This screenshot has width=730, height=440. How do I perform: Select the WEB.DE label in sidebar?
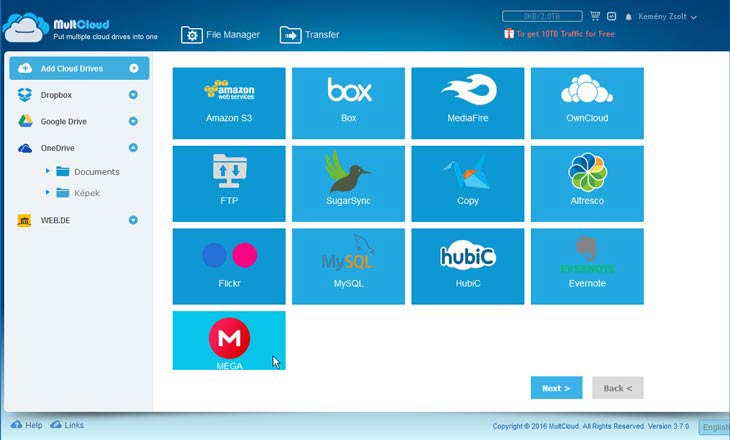[55, 220]
